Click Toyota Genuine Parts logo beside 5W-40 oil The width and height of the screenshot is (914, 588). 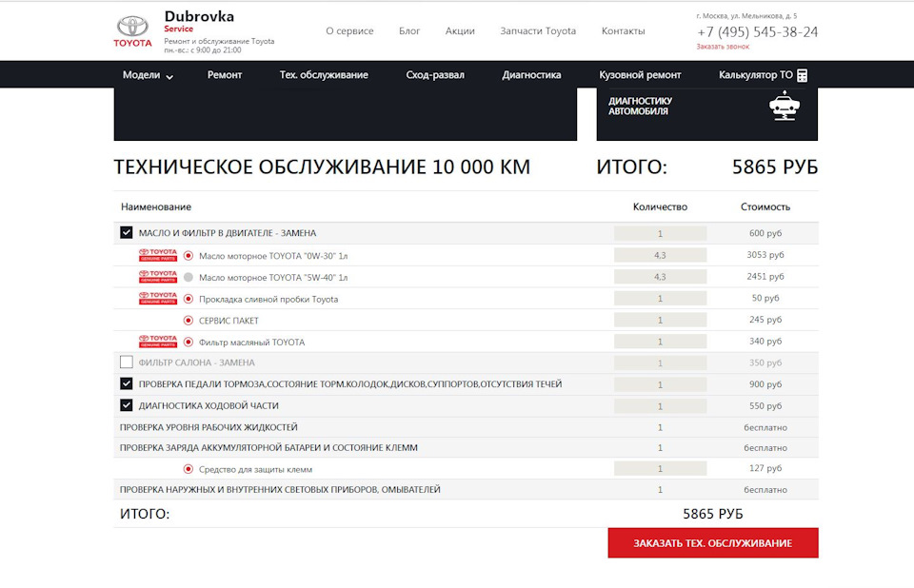158,277
